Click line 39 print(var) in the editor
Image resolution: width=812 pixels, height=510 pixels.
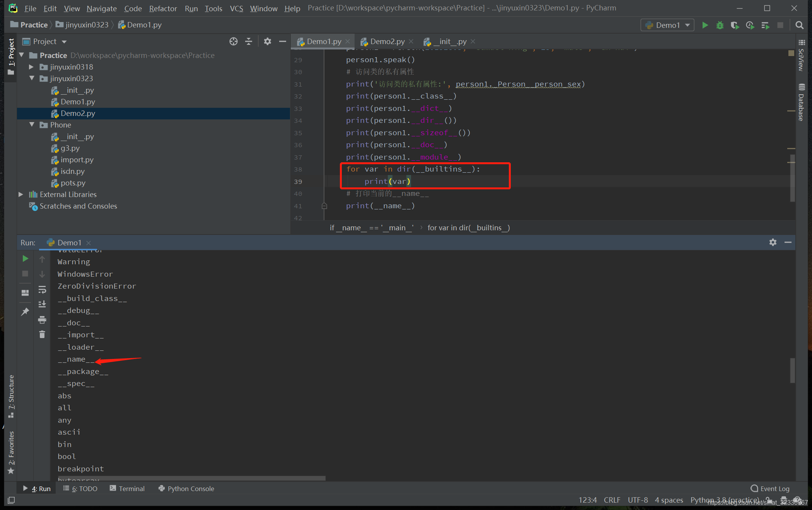click(387, 181)
